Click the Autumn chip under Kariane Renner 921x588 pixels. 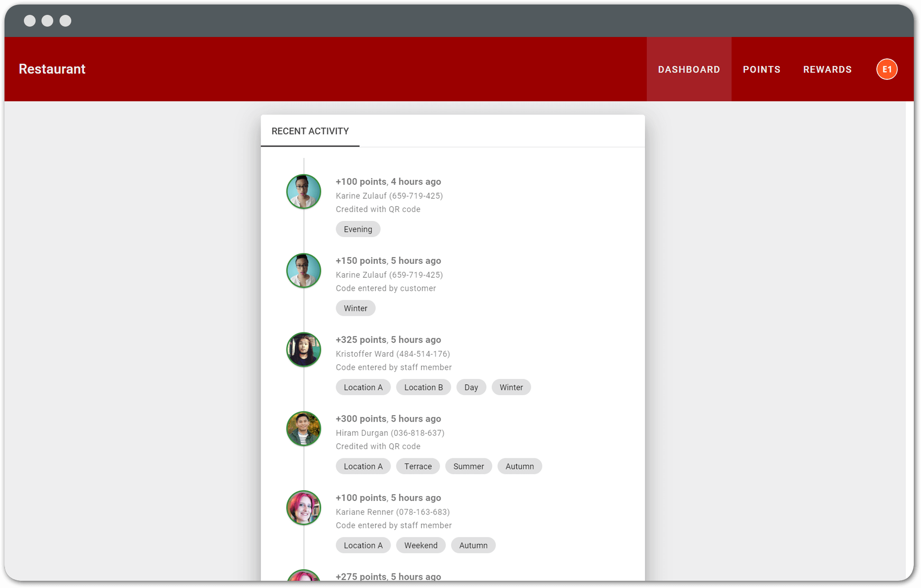pyautogui.click(x=473, y=545)
